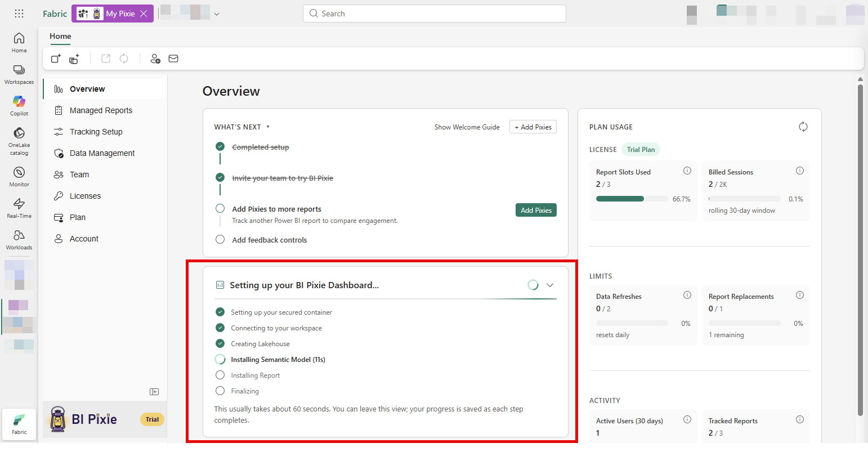Click the vertical scrollbar on the right
The height and width of the screenshot is (452, 868).
pyautogui.click(x=860, y=250)
